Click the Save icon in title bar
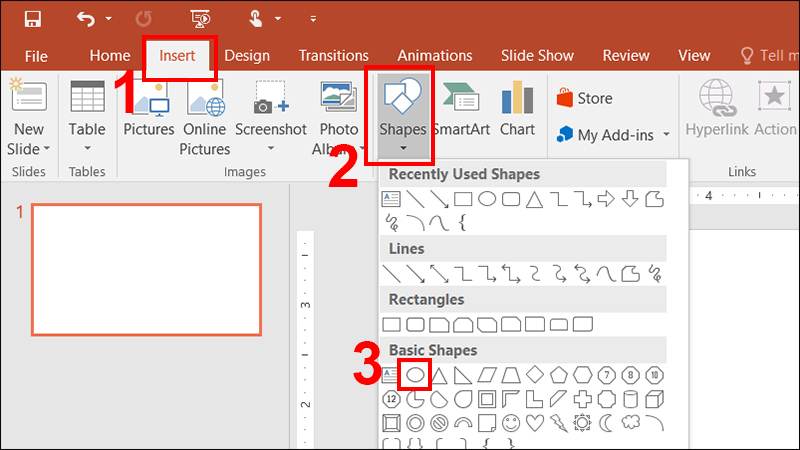This screenshot has width=800, height=450. [x=32, y=18]
